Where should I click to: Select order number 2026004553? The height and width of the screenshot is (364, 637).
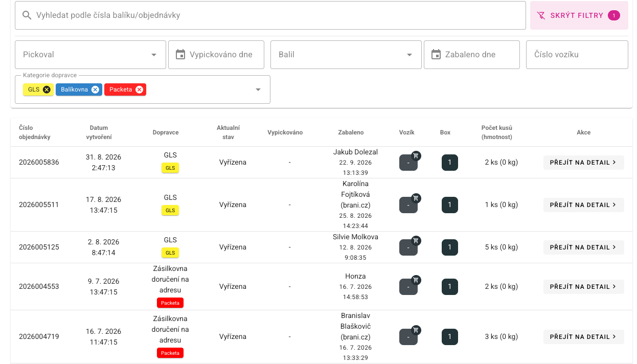(x=39, y=287)
